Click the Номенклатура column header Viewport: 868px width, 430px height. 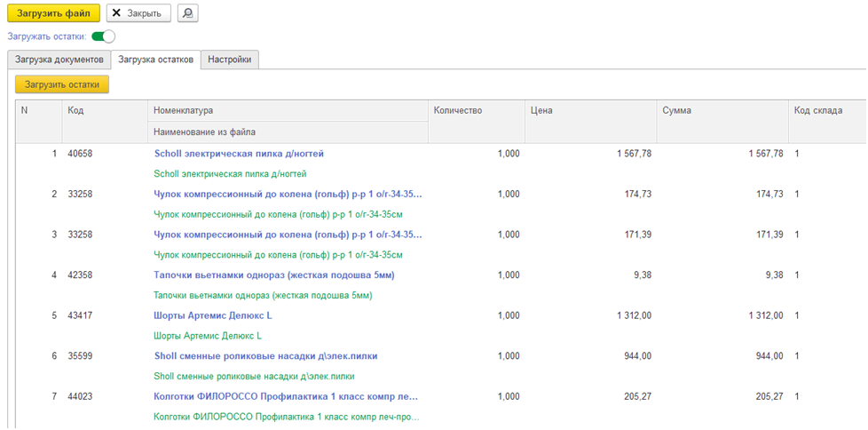pos(288,111)
